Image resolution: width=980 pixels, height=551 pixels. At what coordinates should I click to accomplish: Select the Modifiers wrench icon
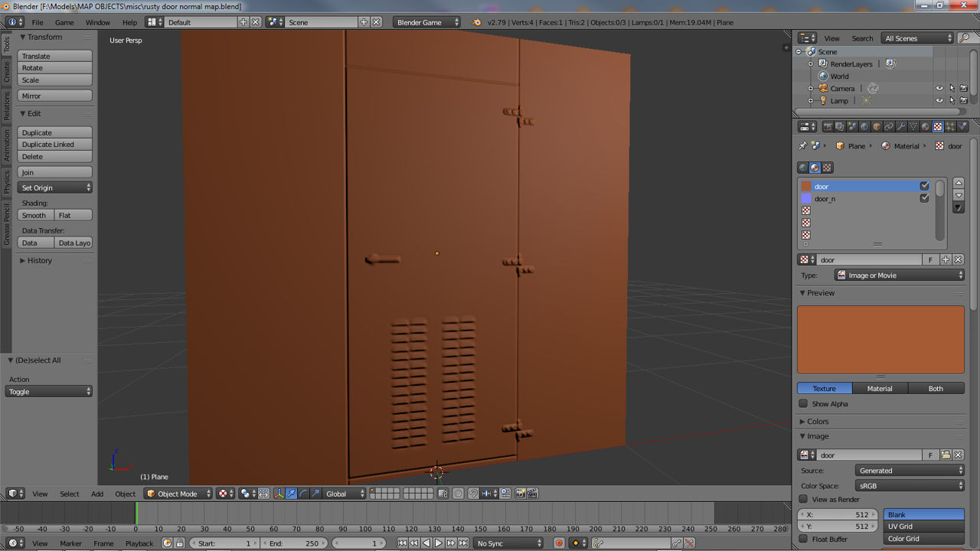click(x=902, y=126)
